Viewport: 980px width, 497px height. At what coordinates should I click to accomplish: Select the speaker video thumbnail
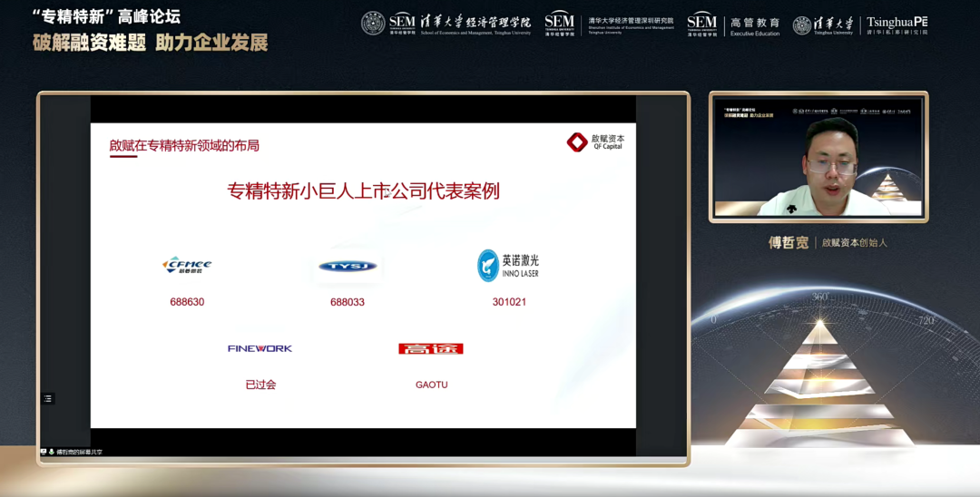pos(818,156)
